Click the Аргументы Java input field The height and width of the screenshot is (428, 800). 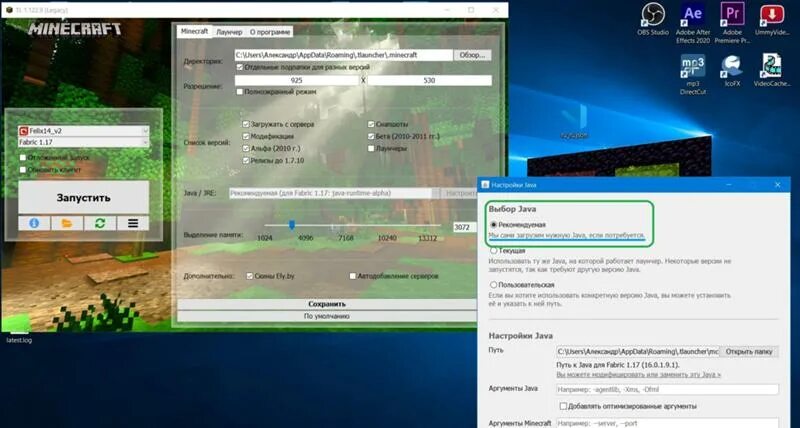click(x=667, y=390)
